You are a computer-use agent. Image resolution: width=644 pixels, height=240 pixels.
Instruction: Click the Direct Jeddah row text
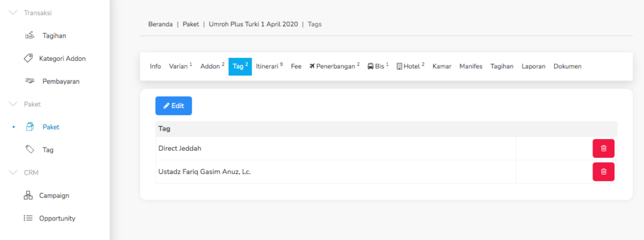point(180,148)
